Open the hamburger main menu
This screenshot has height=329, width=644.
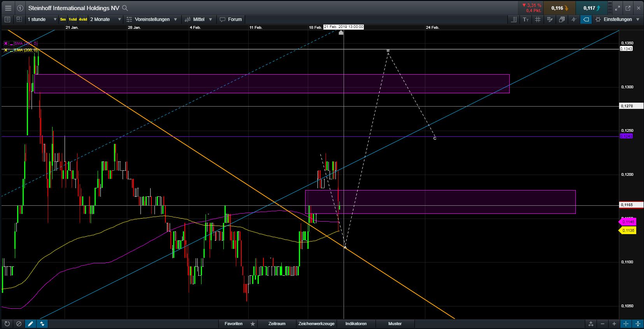pyautogui.click(x=8, y=8)
